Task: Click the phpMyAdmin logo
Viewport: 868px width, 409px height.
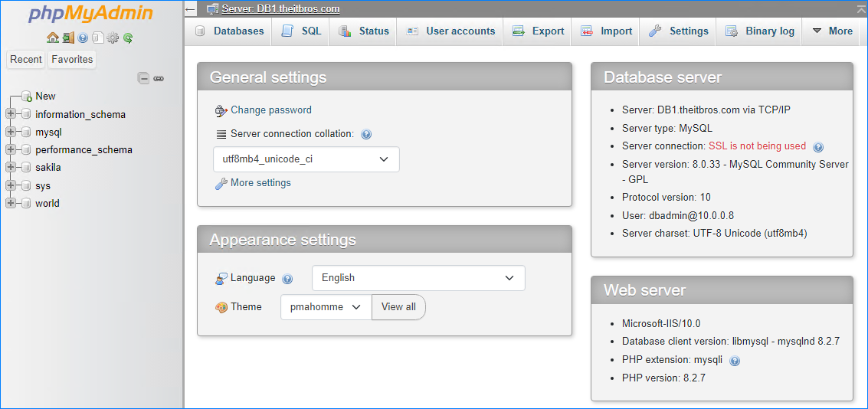Action: 91,15
